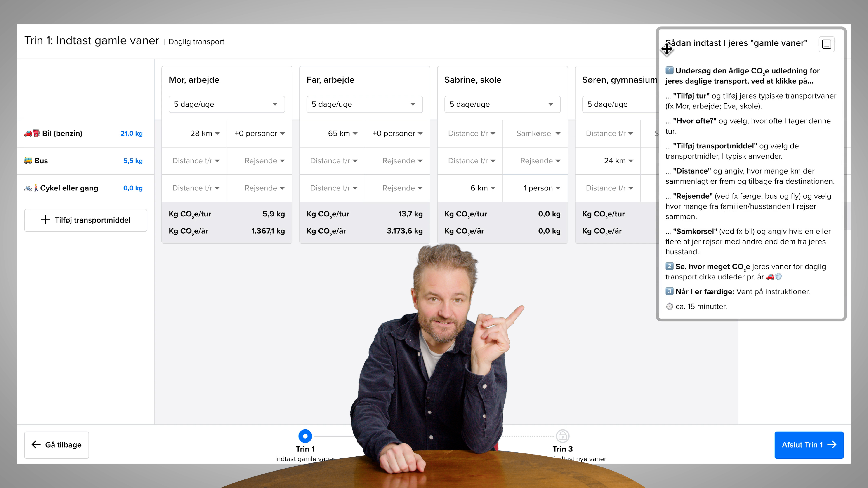Open +0 personer dropdown for Mor car
This screenshot has width=868, height=488.
(259, 133)
